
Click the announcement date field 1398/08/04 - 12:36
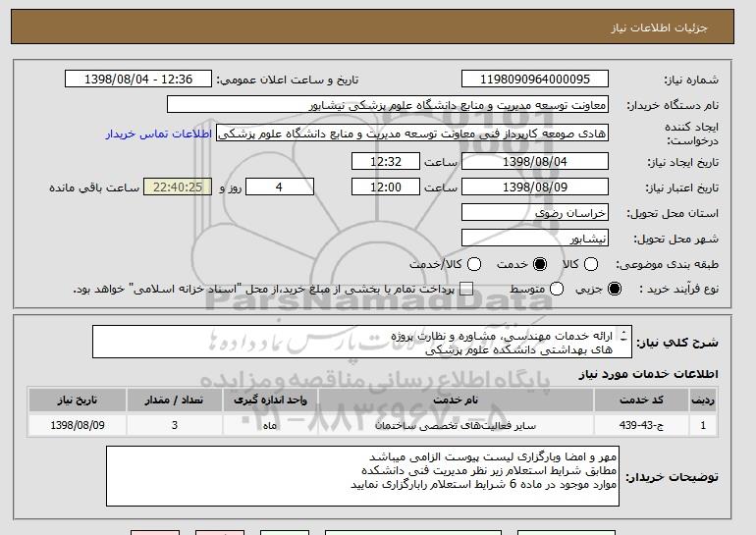[x=138, y=80]
